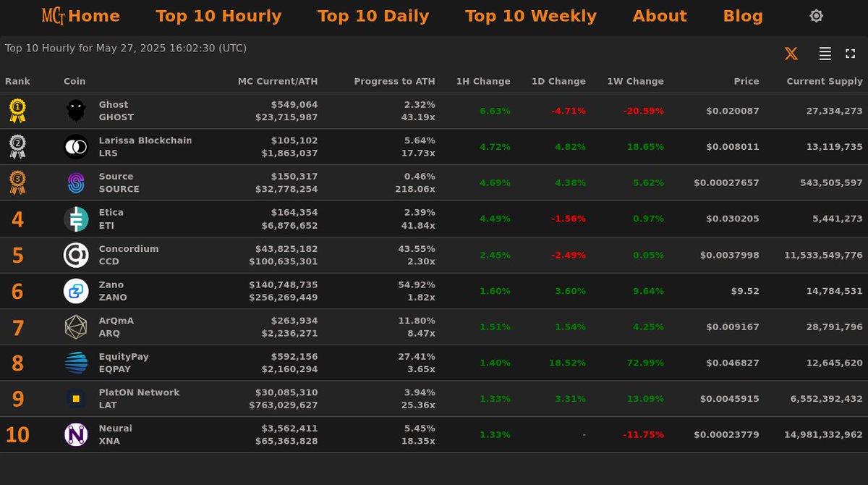Sort by MC Current/ATH column

pos(278,82)
